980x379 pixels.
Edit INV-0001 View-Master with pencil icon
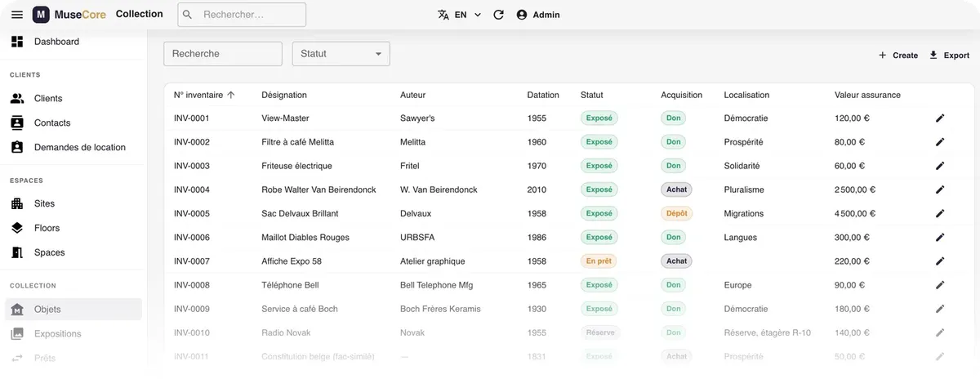(940, 118)
